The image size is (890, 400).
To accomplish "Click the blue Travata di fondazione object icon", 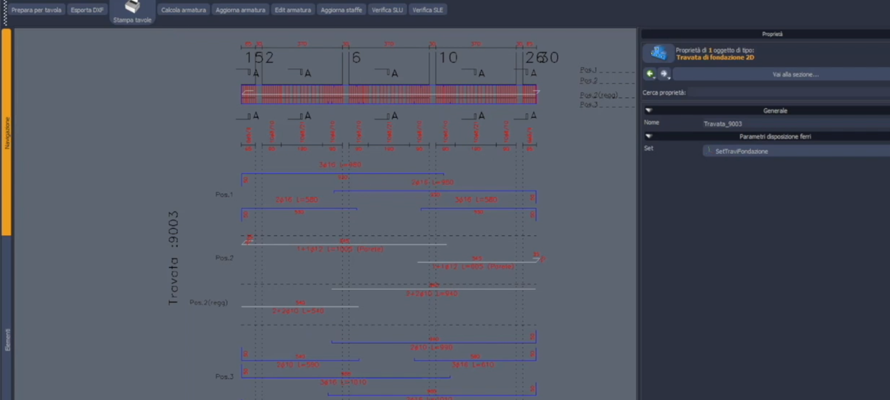I will pyautogui.click(x=658, y=53).
